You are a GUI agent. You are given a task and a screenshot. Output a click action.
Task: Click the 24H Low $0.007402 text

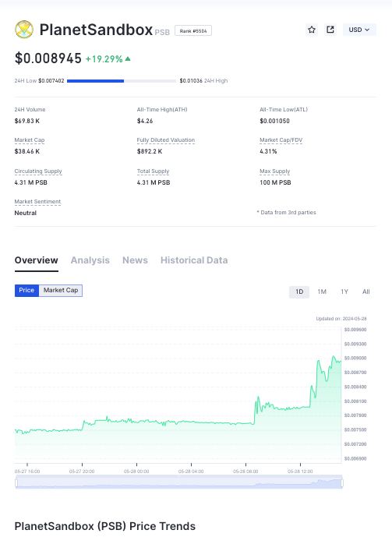pos(40,81)
